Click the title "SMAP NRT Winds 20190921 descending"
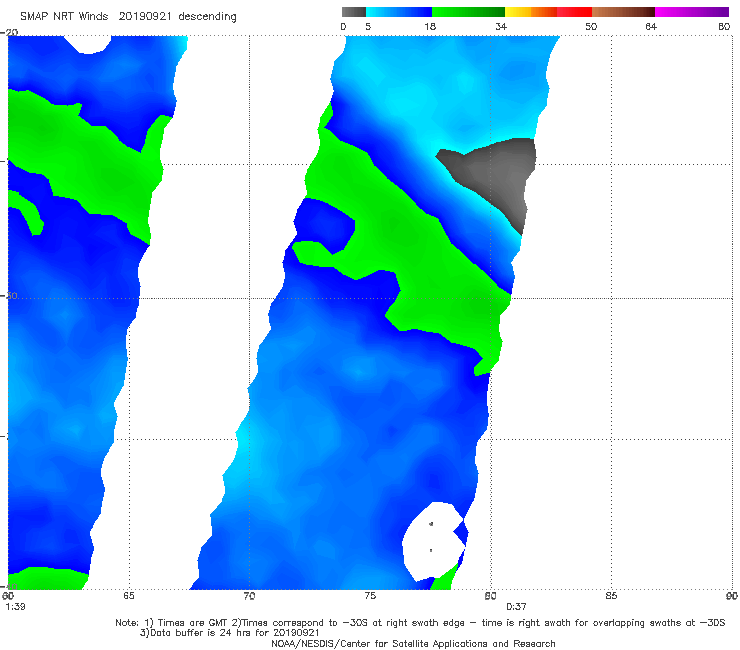 pyautogui.click(x=128, y=17)
